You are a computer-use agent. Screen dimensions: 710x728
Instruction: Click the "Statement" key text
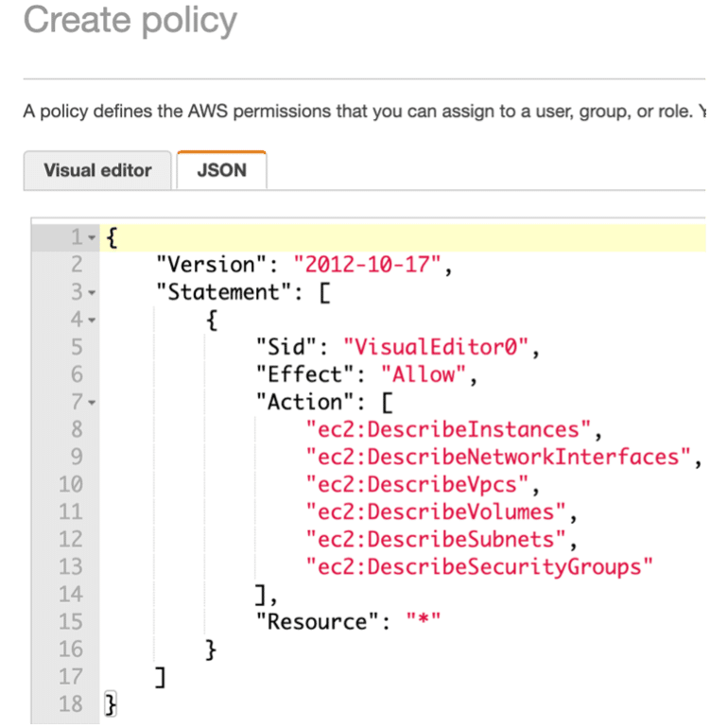point(224,292)
